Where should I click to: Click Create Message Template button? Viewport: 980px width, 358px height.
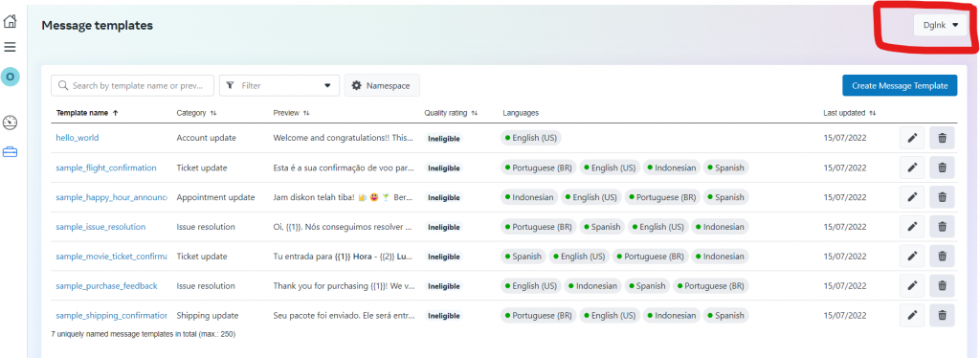[x=900, y=85]
